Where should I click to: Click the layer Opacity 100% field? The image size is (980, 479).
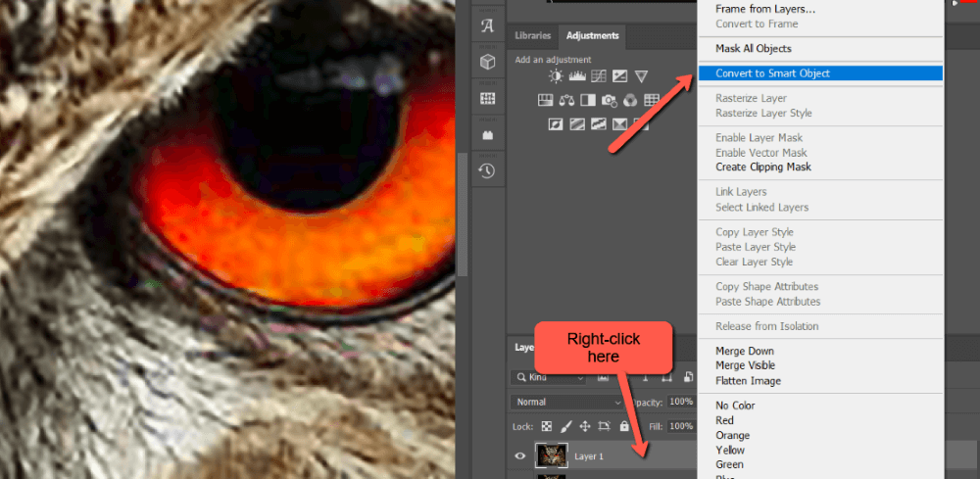[x=682, y=402]
